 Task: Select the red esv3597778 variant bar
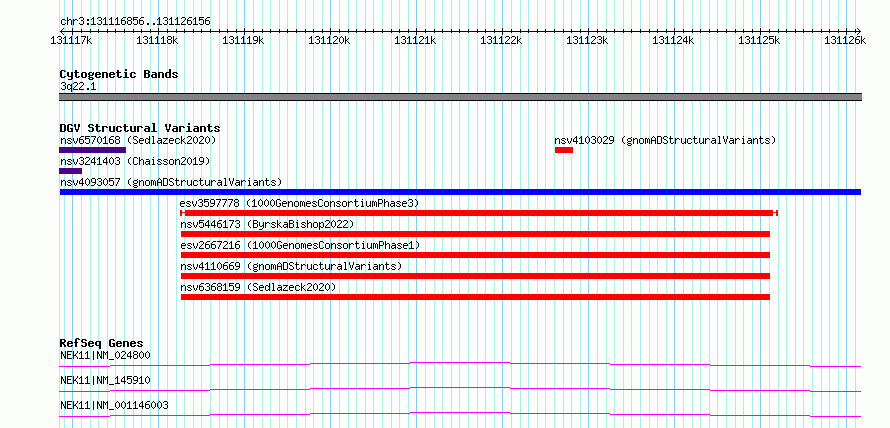pos(478,213)
